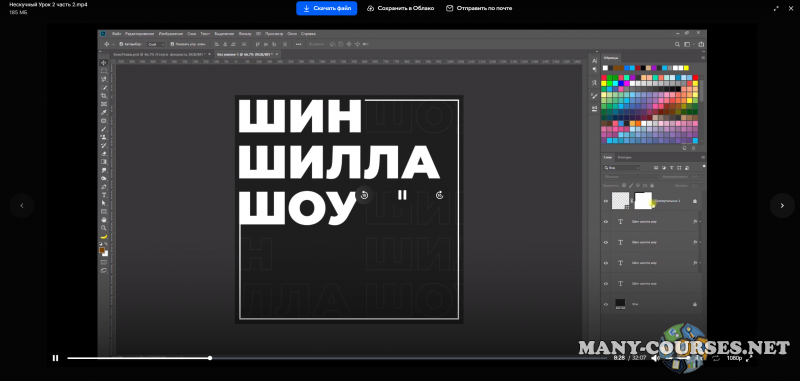Toggle eye icon of the rectangle mask layer
Image resolution: width=800 pixels, height=381 pixels.
(x=606, y=201)
